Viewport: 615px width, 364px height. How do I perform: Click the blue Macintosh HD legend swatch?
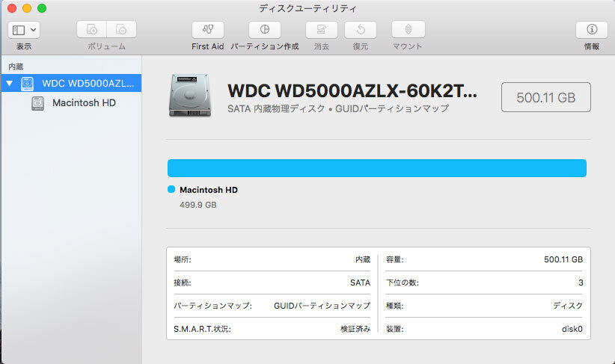(x=171, y=189)
